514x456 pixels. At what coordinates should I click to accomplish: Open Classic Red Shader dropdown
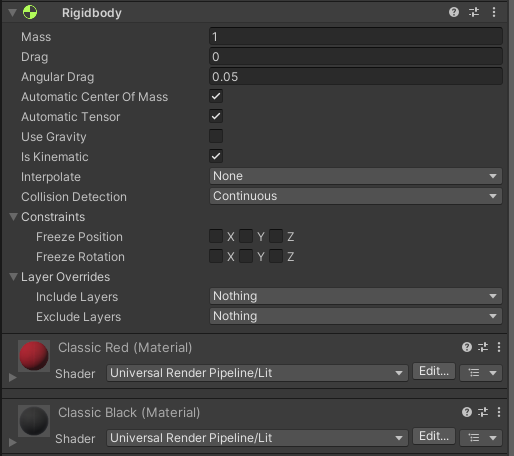click(257, 373)
